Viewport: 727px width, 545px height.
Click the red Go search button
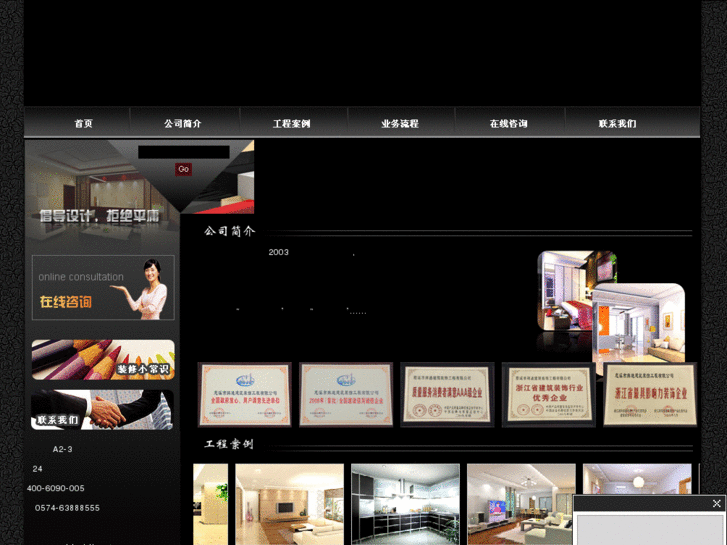(184, 169)
